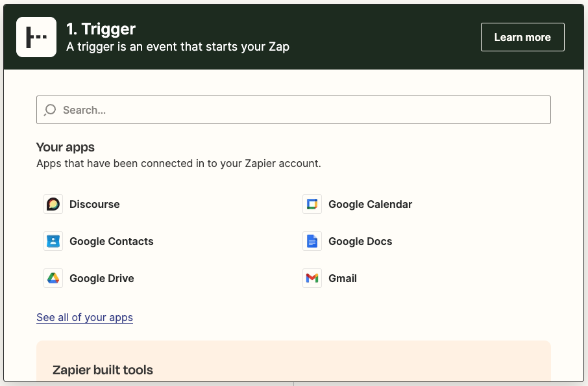This screenshot has height=386, width=588.
Task: Choose Google Drive label
Action: coord(102,278)
